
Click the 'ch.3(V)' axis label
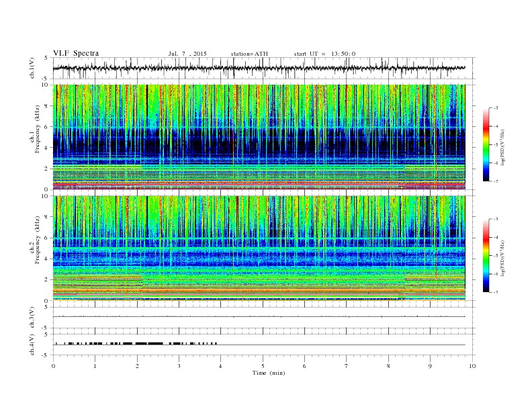32,318
